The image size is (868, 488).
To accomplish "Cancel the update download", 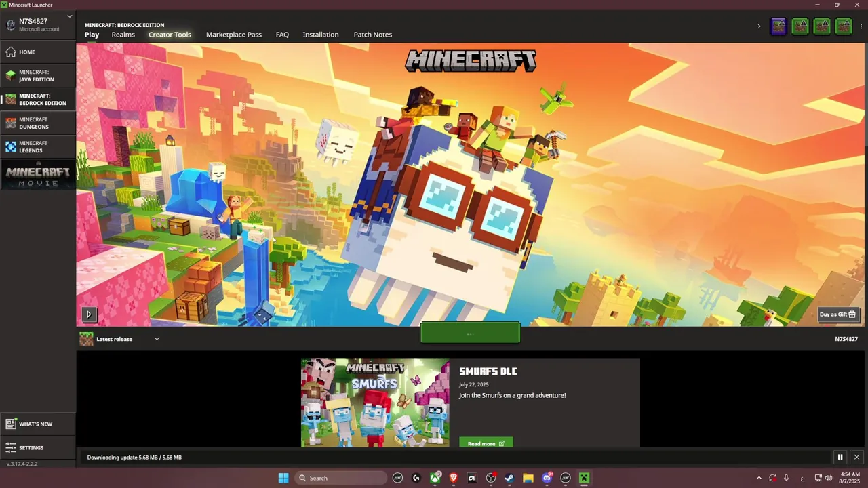I will pos(856,457).
